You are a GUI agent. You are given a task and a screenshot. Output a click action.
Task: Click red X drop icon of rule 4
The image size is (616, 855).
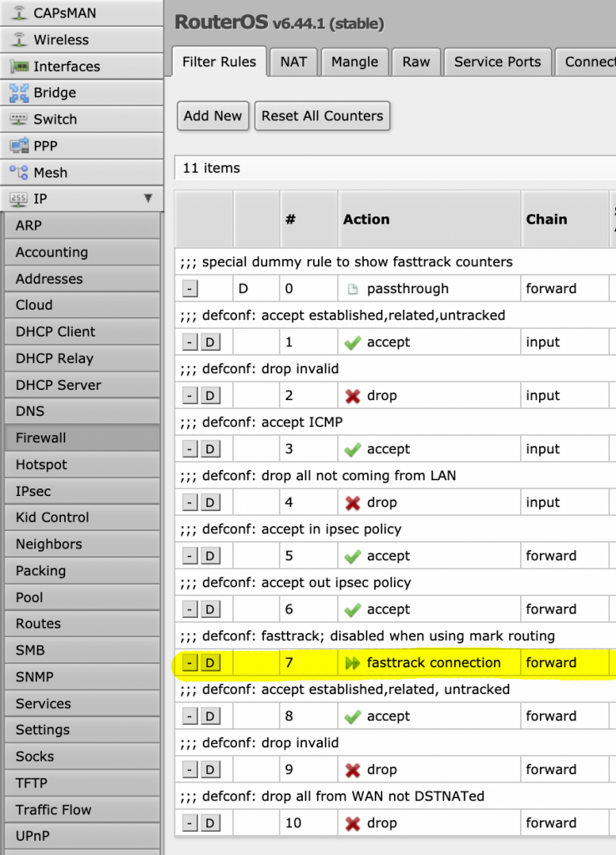point(353,503)
